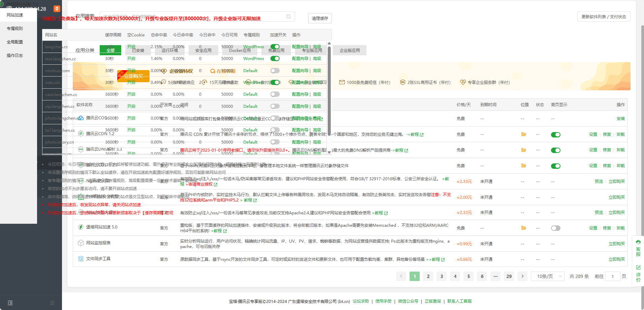Image resolution: width=644 pixels, height=310 pixels.
Task: Open folder location for 腾讯云COSFS row
Action: (523, 165)
